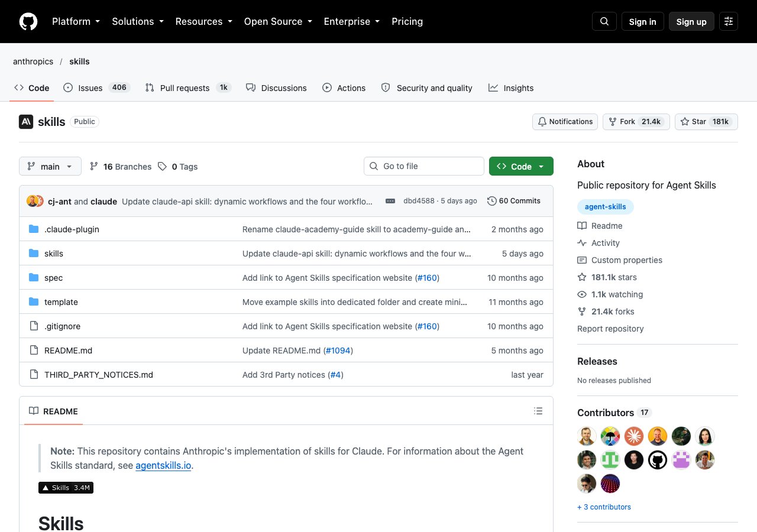Open the Readme link in About
The width and height of the screenshot is (757, 532).
coord(600,226)
